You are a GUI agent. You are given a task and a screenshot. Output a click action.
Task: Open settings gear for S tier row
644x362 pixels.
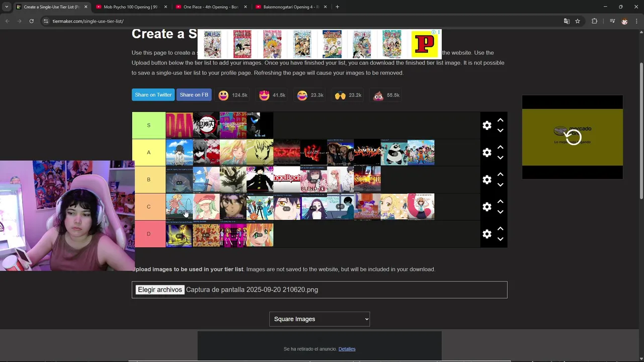click(x=487, y=125)
